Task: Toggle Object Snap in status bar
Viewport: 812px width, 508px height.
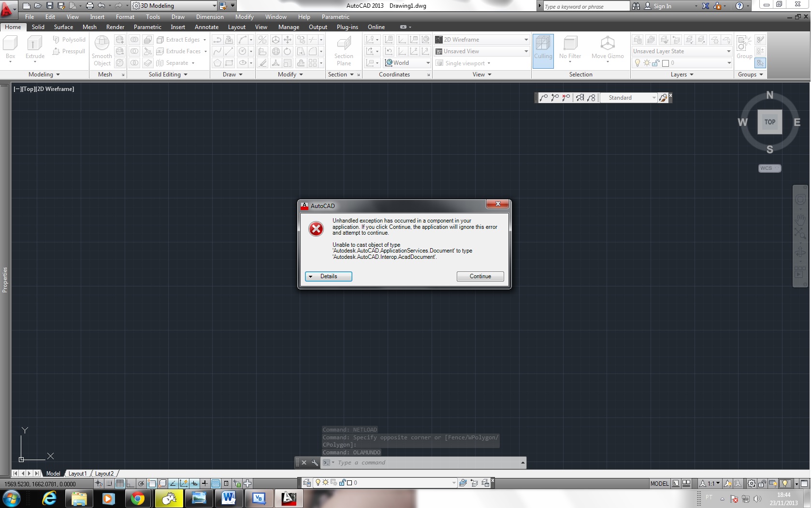Action: pyautogui.click(x=152, y=483)
